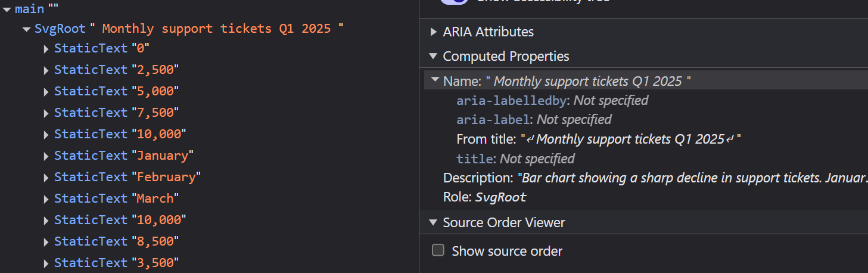
Task: Click the aria-label: Not specified row
Action: (x=534, y=119)
